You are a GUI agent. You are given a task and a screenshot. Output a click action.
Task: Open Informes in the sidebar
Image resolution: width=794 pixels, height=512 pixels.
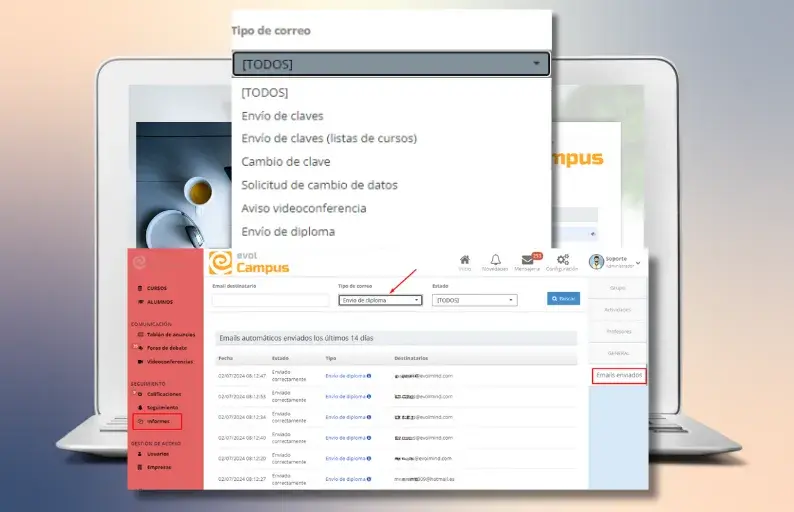(158, 421)
